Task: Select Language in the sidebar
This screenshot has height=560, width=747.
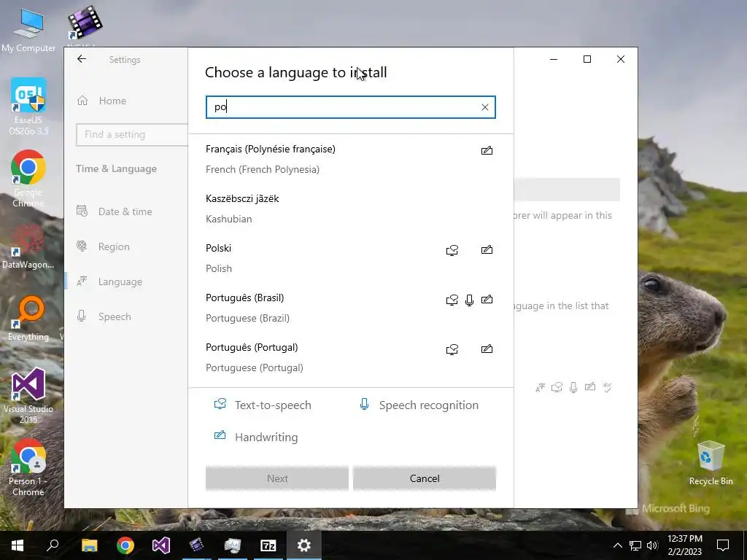Action: 120,282
